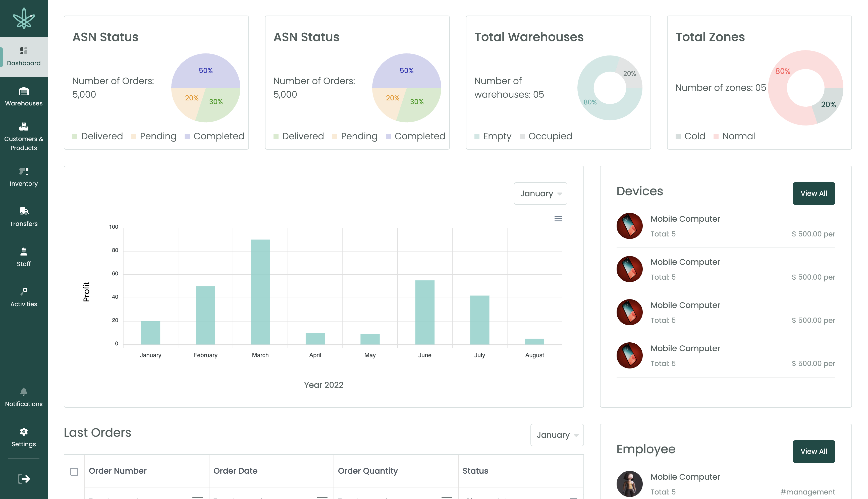The image size is (868, 499).
Task: Click the logout arrow icon
Action: pyautogui.click(x=24, y=479)
